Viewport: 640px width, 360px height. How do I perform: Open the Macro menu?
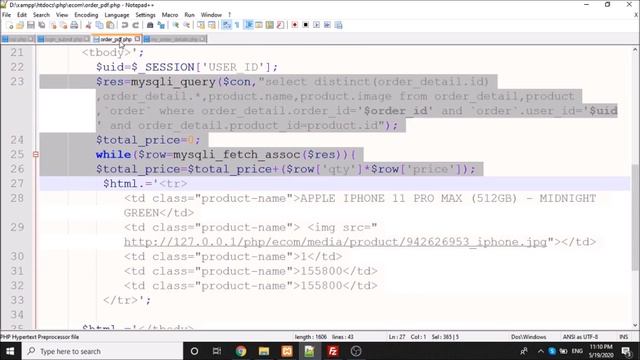tap(170, 15)
